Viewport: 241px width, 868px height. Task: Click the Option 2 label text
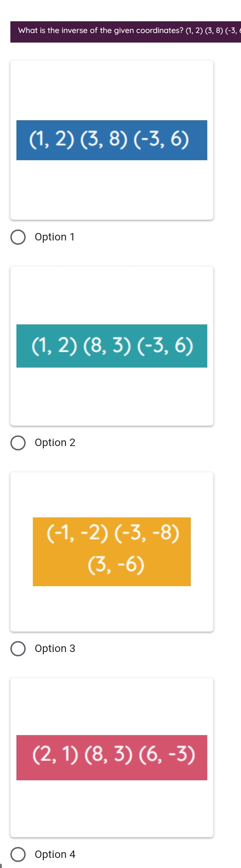pyautogui.click(x=55, y=442)
